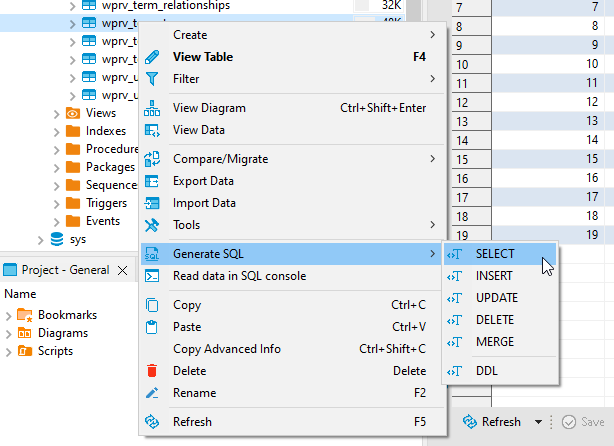Click the Rename pencil icon
Image resolution: width=614 pixels, height=446 pixels.
click(x=152, y=393)
